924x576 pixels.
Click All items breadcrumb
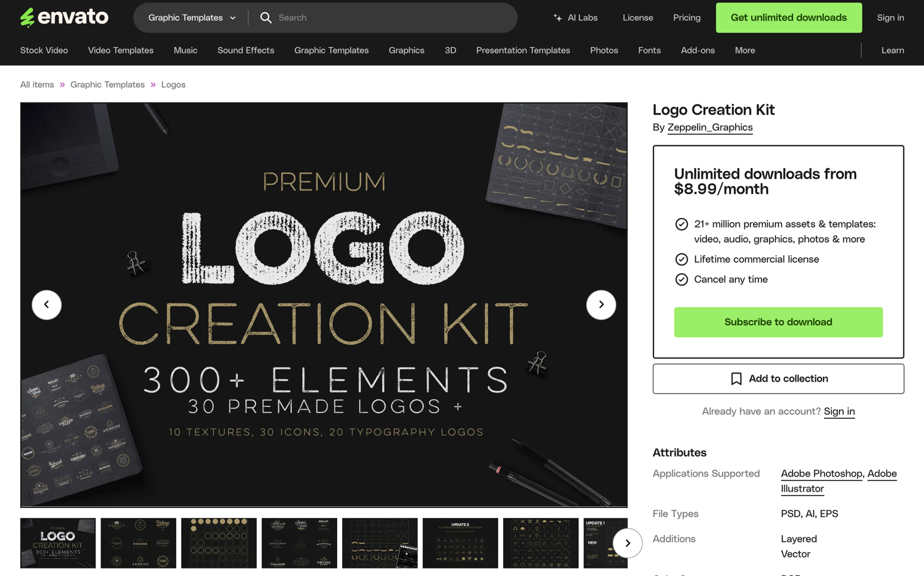pos(37,84)
